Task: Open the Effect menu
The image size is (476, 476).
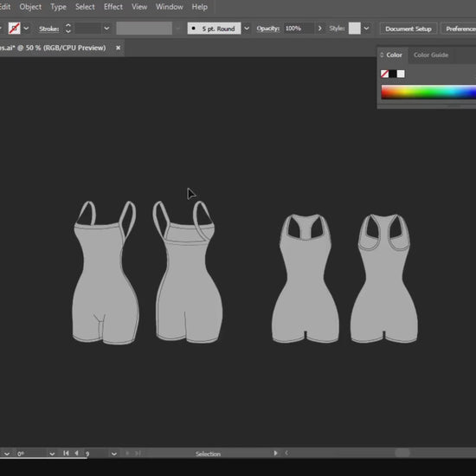Action: pyautogui.click(x=113, y=7)
